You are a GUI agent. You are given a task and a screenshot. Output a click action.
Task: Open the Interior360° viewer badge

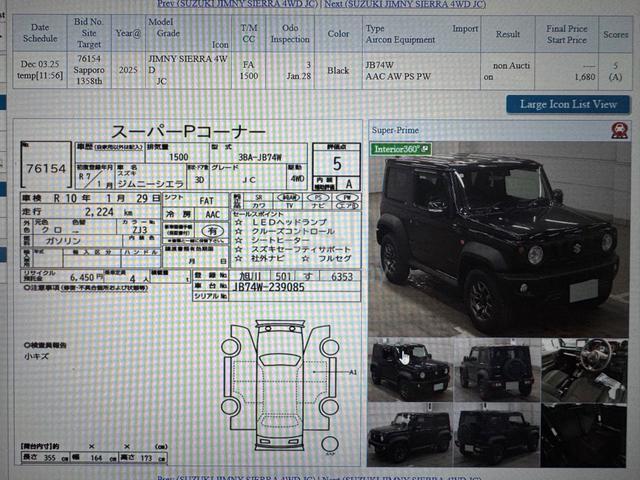(x=401, y=149)
